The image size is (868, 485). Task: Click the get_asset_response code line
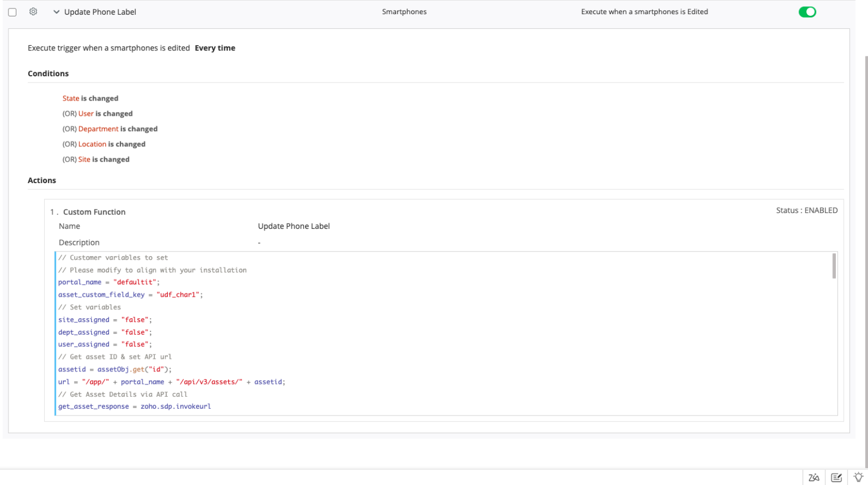134,406
